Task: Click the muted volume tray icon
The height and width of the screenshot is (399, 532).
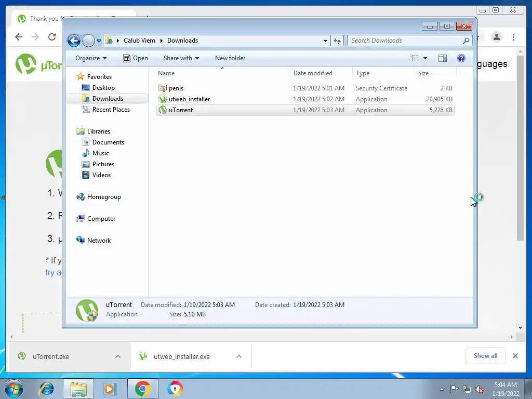Action: pos(480,389)
